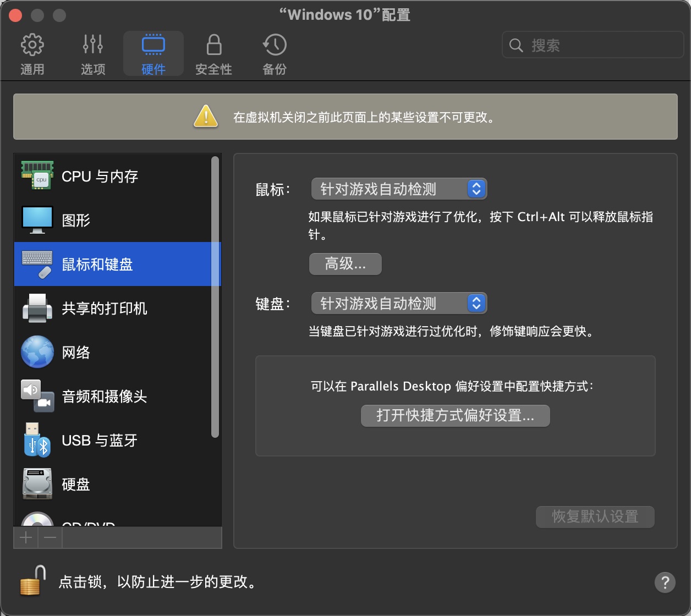Click the 鼠标和键盘 keyboard icon
691x616 pixels.
[37, 264]
